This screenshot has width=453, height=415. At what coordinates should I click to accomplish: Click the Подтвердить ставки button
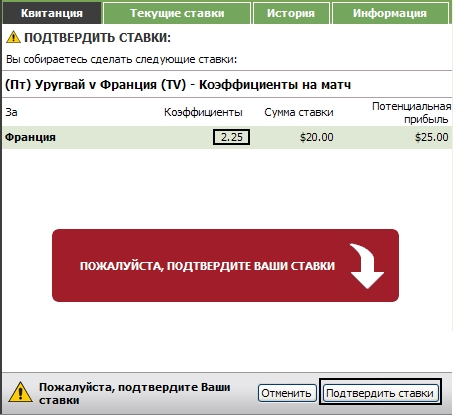click(380, 393)
